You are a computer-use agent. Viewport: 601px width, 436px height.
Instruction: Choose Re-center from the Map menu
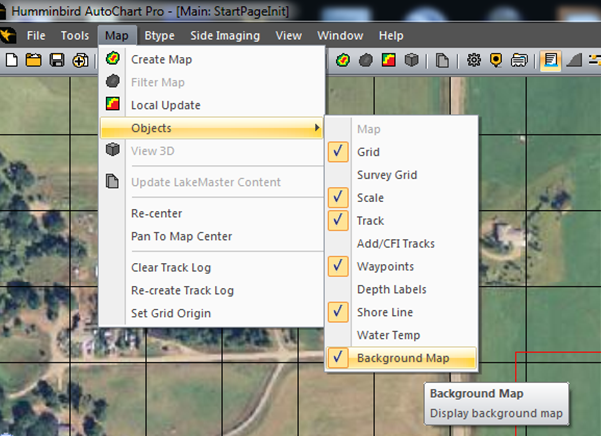pyautogui.click(x=212, y=213)
